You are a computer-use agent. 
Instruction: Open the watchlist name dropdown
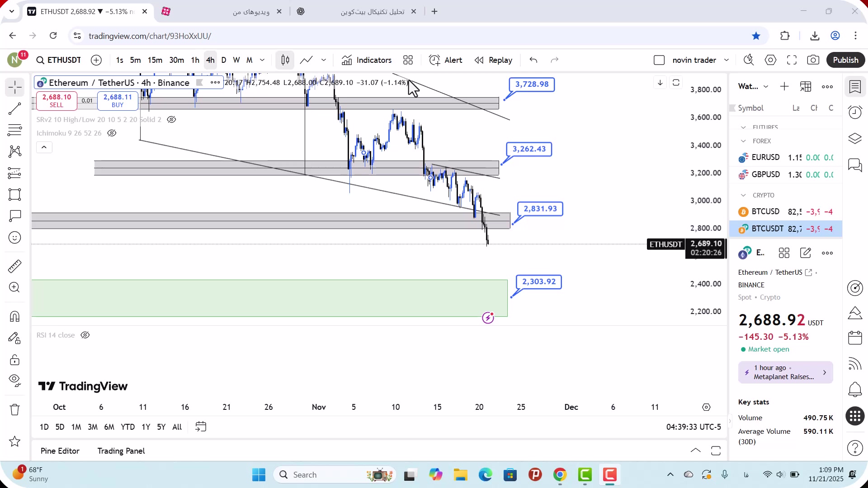[x=753, y=86]
